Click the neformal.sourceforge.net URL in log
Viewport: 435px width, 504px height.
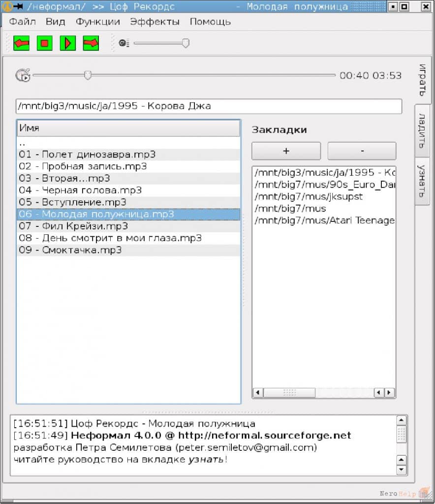tap(264, 436)
